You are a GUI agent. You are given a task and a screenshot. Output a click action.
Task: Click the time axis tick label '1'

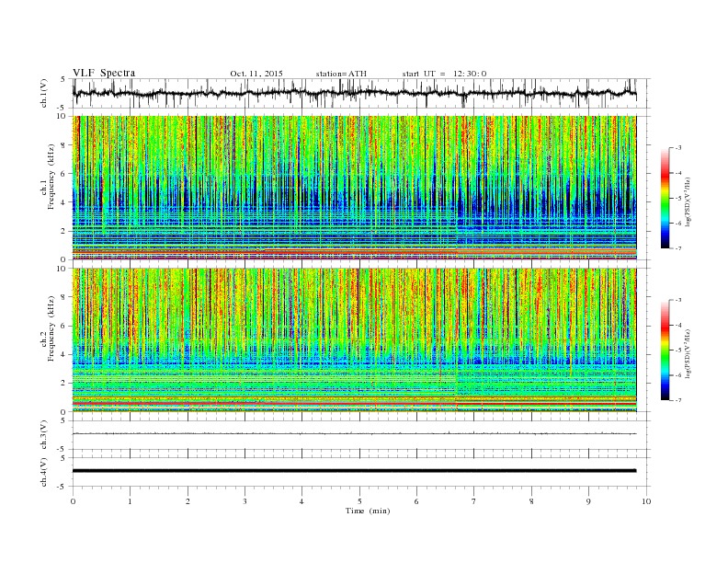click(130, 501)
